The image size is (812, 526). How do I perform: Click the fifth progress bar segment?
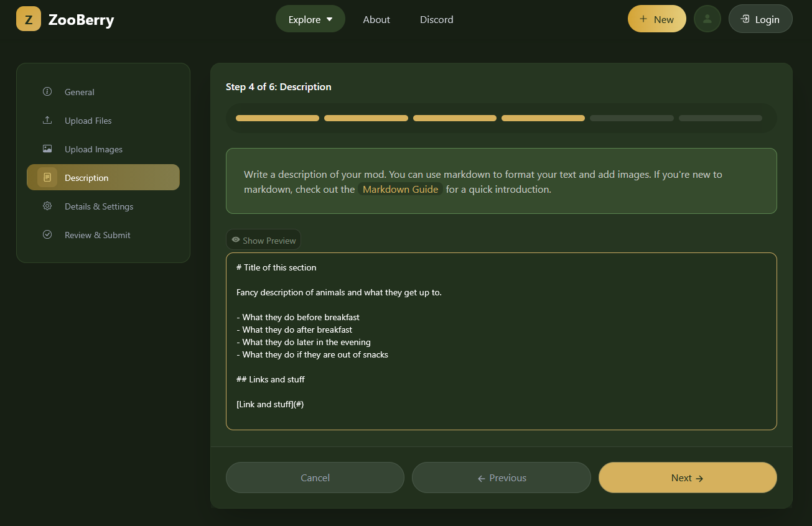click(x=632, y=118)
